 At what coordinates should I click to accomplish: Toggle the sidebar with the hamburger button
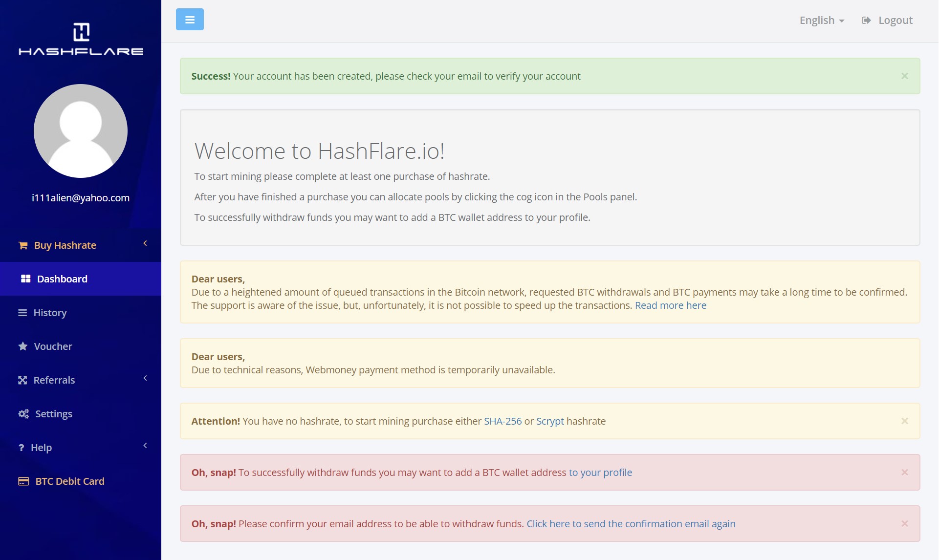(x=190, y=20)
